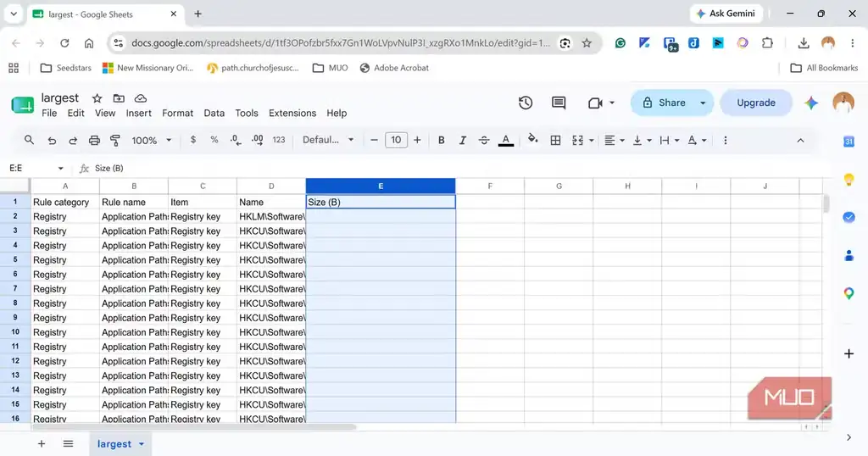Click the merge cells icon
The image size is (868, 456).
pyautogui.click(x=578, y=141)
